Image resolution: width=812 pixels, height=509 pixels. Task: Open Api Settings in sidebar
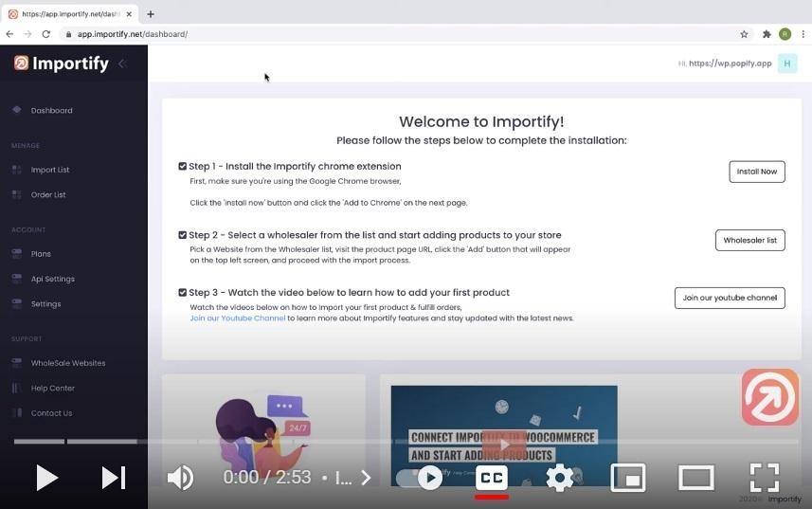point(53,279)
